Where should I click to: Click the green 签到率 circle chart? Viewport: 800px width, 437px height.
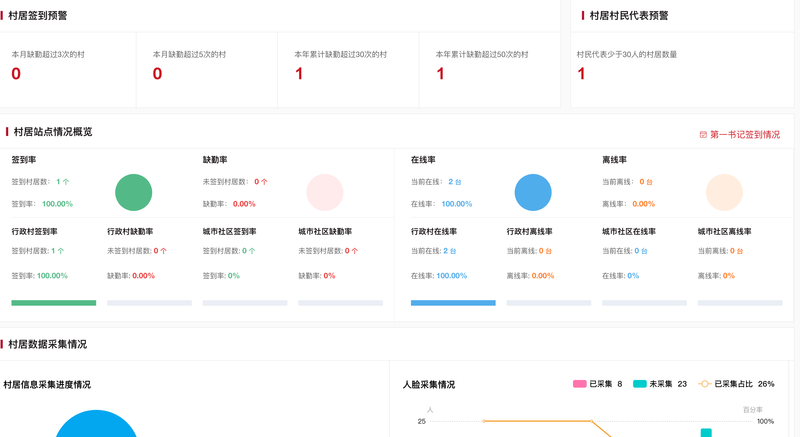tap(134, 192)
